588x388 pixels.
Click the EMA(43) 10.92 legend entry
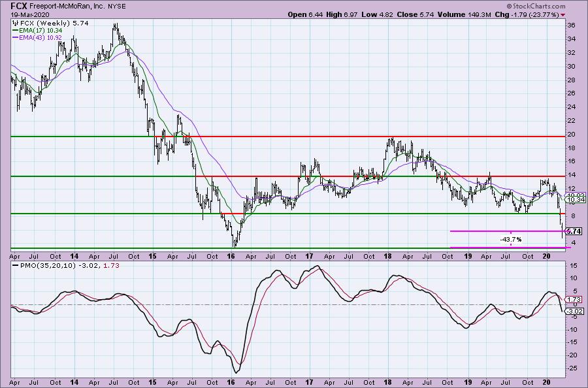click(41, 38)
